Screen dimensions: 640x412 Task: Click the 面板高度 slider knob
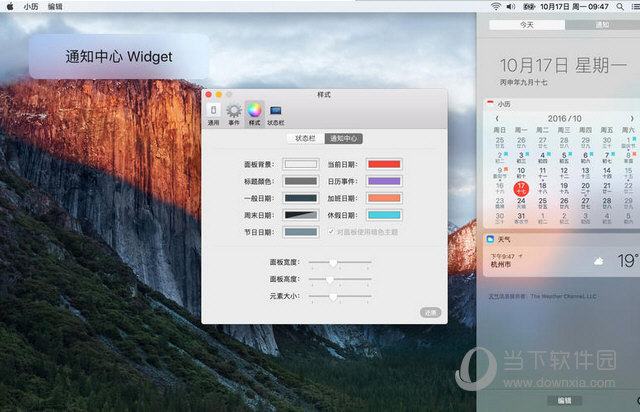point(329,280)
